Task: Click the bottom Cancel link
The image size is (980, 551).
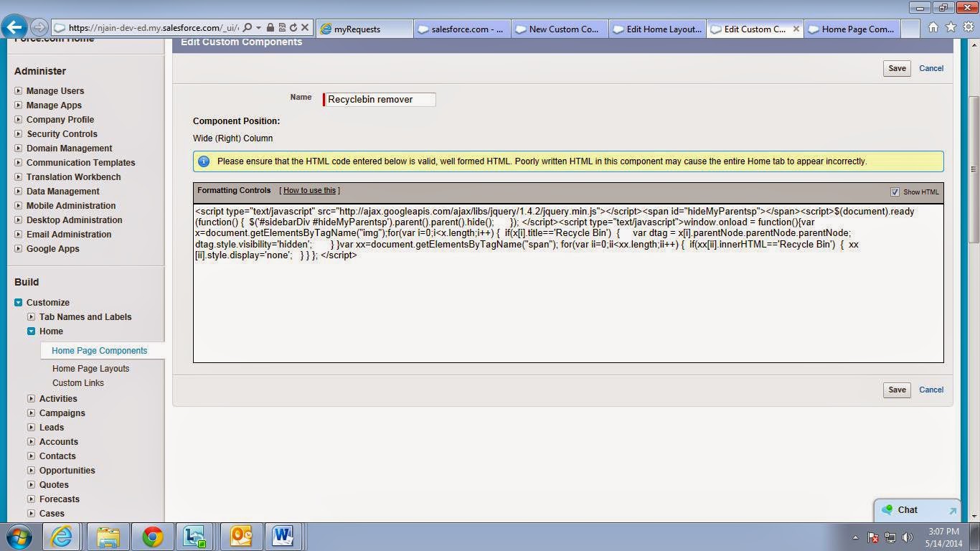Action: coord(931,390)
